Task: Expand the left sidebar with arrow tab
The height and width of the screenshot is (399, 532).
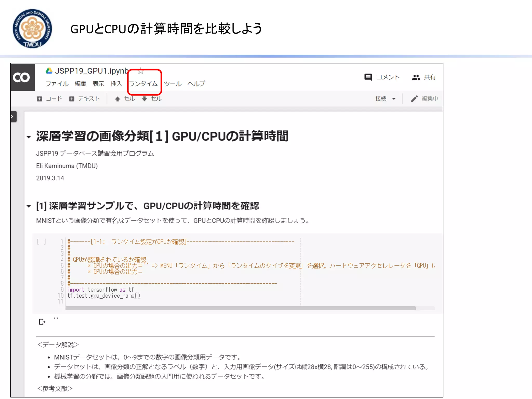Action: pyautogui.click(x=14, y=117)
